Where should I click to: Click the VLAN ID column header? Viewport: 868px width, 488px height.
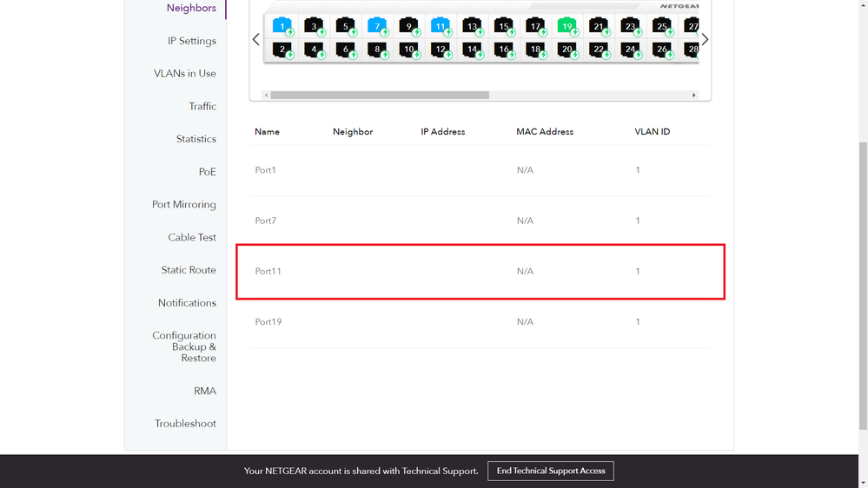[653, 132]
